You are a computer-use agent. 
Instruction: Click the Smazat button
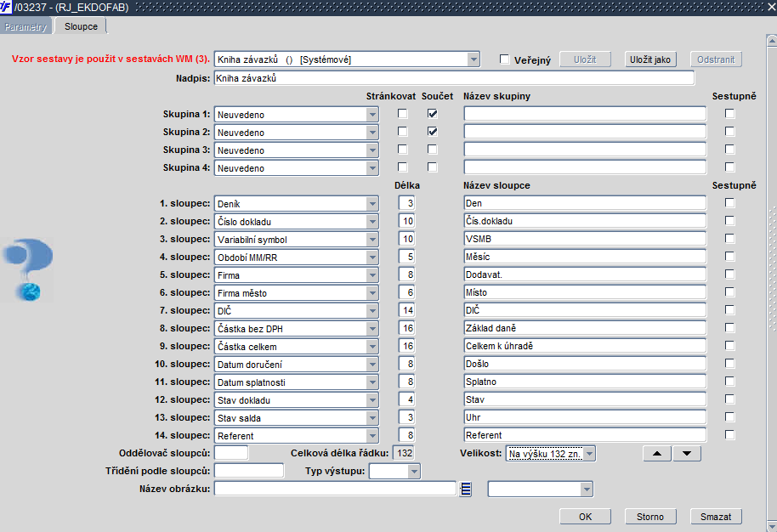[x=716, y=517]
